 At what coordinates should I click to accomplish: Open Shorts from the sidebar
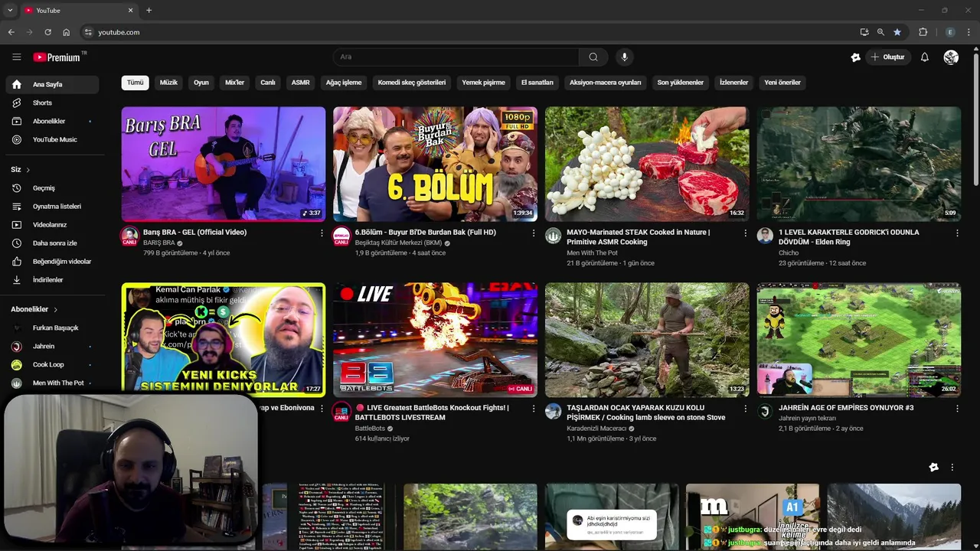52,103
